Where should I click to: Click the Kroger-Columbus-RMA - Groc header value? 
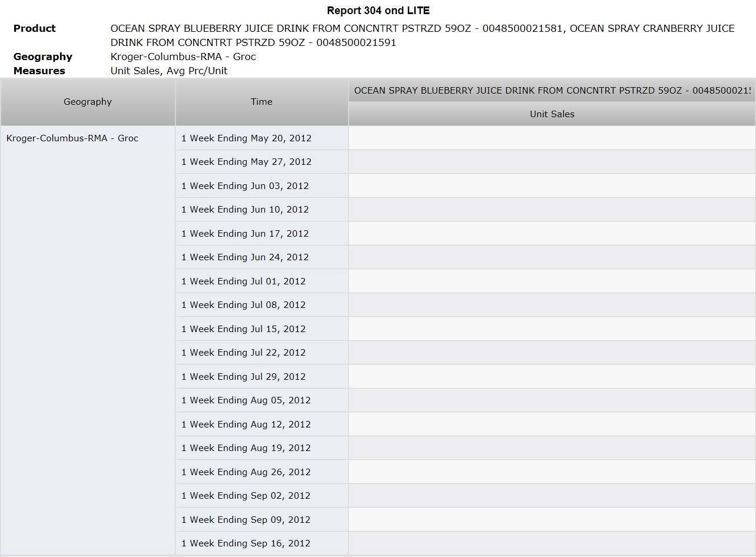(x=183, y=57)
